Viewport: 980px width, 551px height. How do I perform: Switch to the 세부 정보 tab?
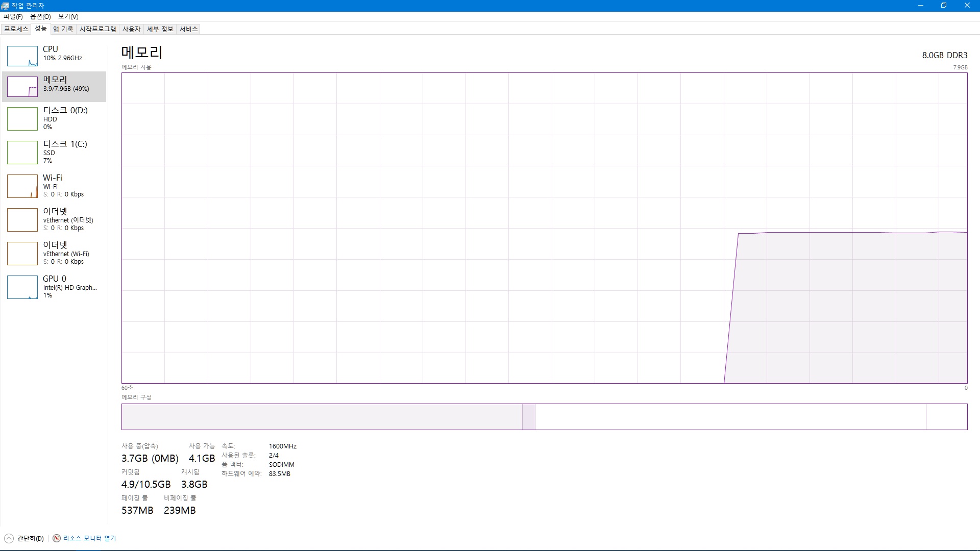(160, 29)
